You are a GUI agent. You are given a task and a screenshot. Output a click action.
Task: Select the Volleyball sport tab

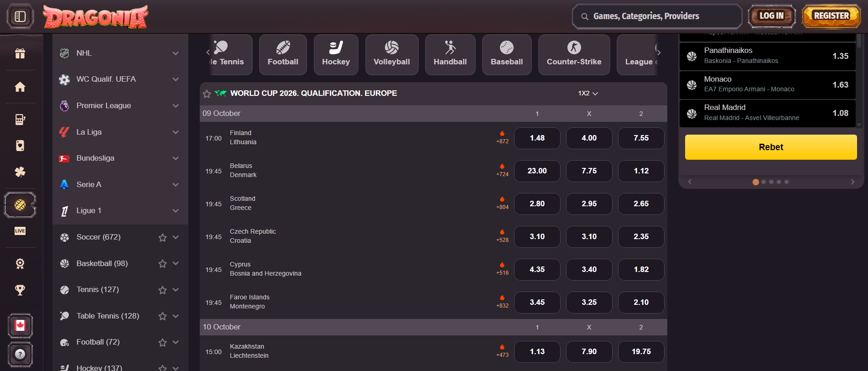pos(392,54)
